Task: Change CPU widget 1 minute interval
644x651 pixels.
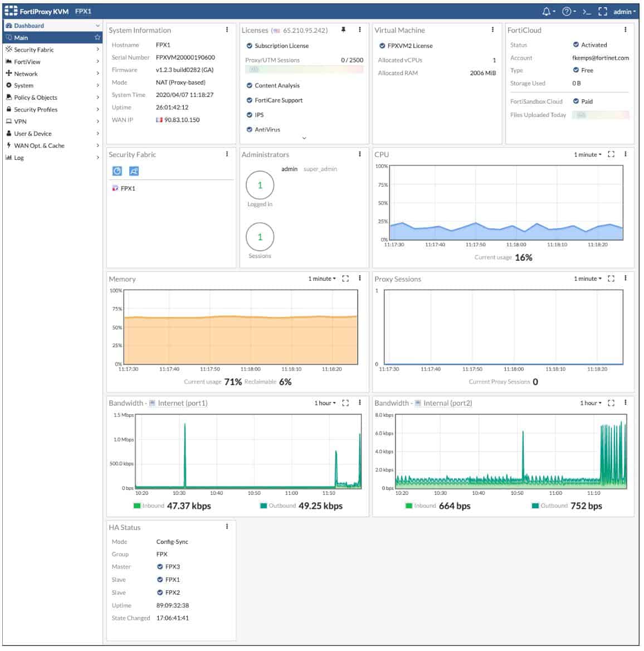Action: pos(588,154)
